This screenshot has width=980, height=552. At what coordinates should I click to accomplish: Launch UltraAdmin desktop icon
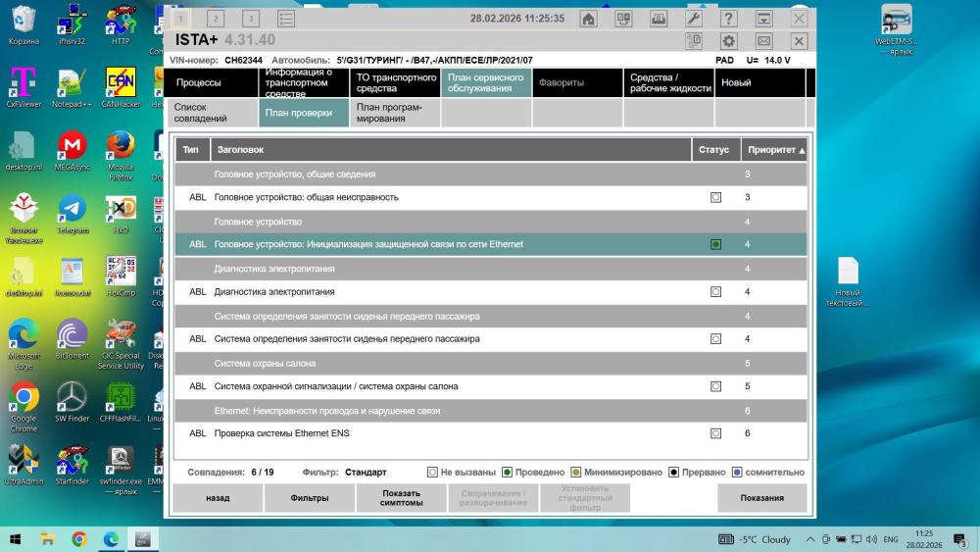click(24, 465)
